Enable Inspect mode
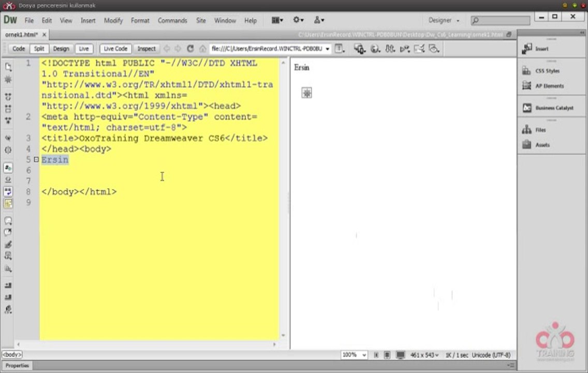This screenshot has height=373, width=588. (x=146, y=49)
